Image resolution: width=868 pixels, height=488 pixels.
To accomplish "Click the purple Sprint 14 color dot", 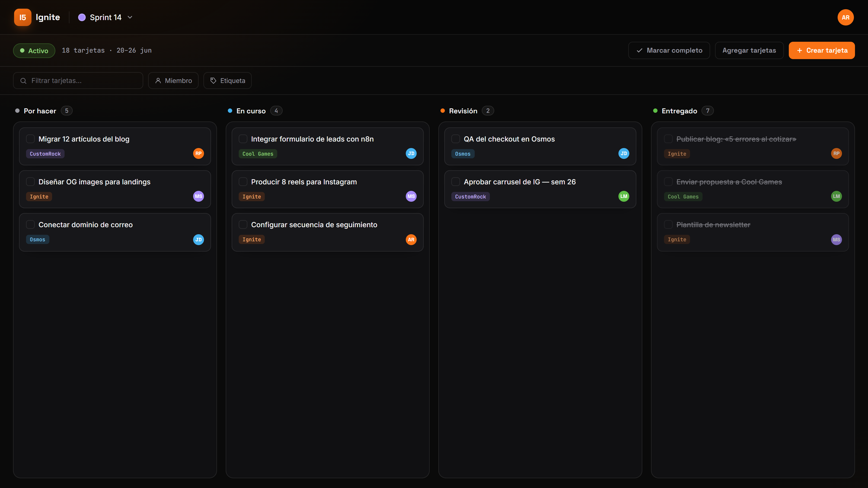I will [x=82, y=17].
